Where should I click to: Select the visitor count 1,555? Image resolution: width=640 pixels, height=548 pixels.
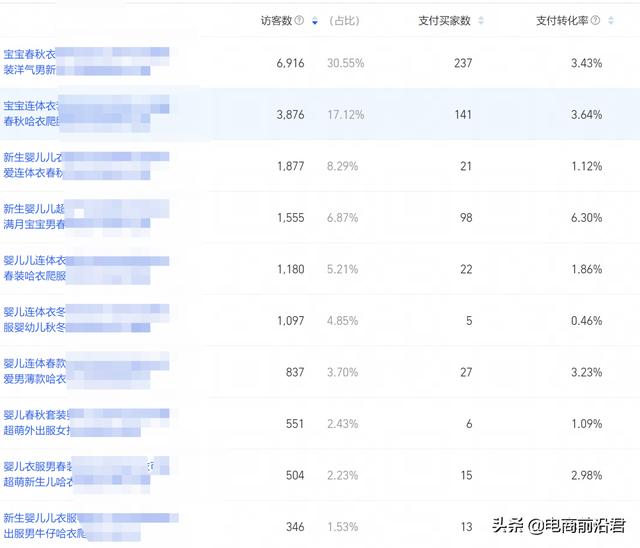(291, 217)
